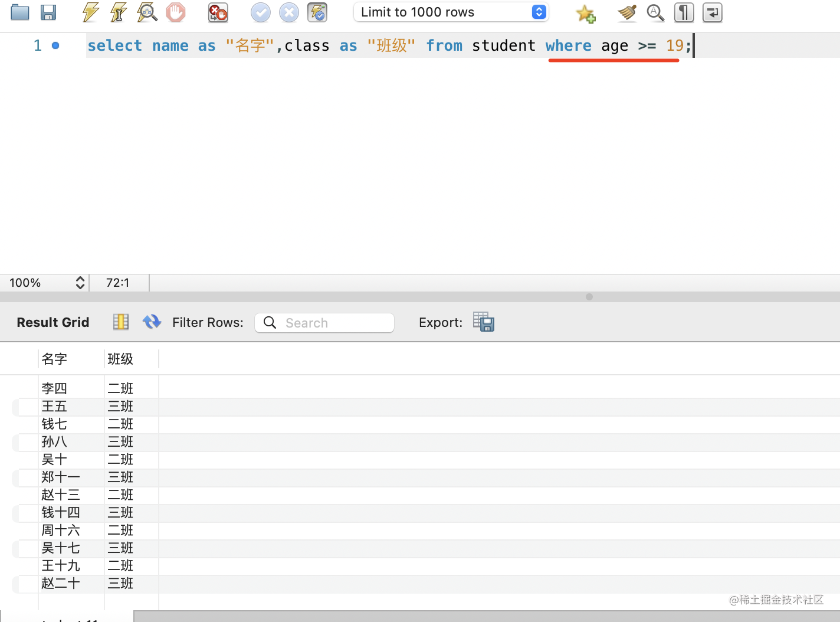Select the 名字 column header

(54, 359)
